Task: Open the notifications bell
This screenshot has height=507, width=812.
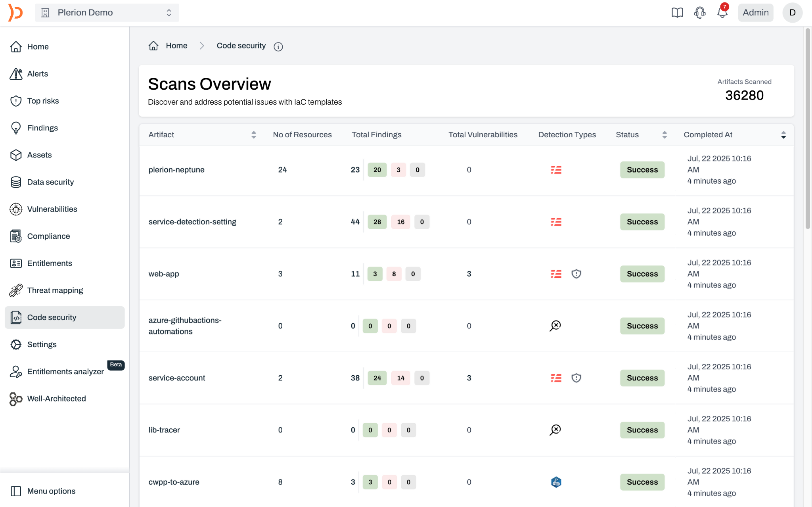Action: tap(722, 13)
